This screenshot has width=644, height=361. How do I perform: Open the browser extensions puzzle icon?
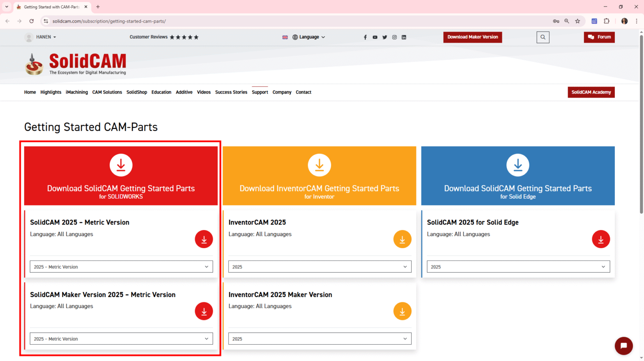coord(607,21)
